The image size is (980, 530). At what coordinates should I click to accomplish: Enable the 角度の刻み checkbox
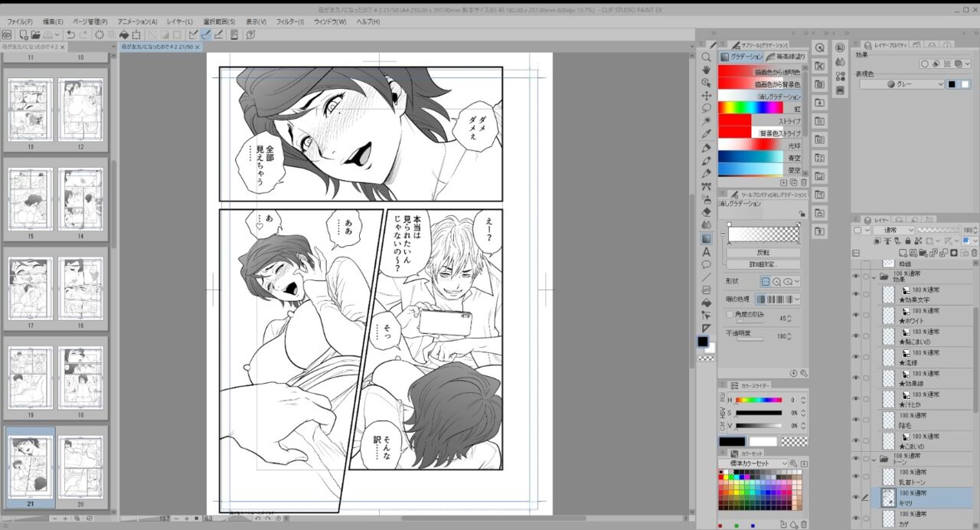(x=729, y=314)
